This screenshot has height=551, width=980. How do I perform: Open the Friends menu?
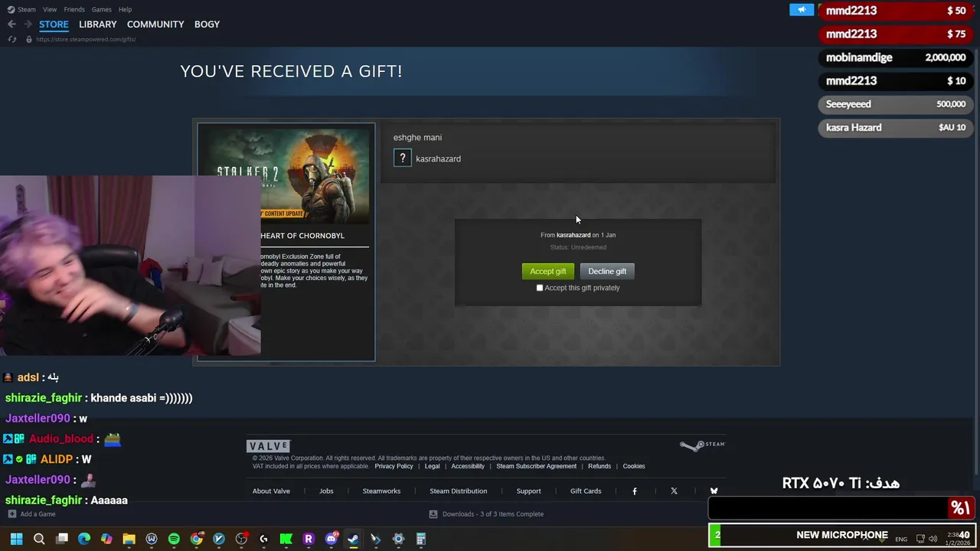click(74, 9)
